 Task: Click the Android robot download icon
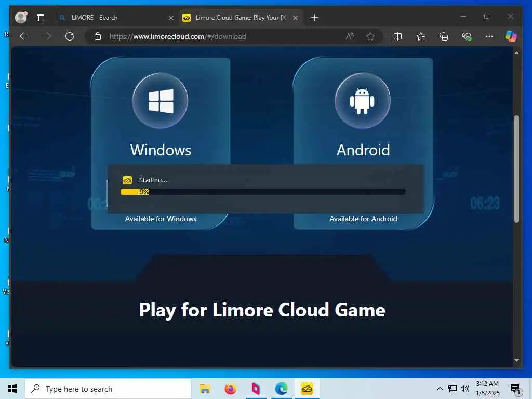coord(362,101)
